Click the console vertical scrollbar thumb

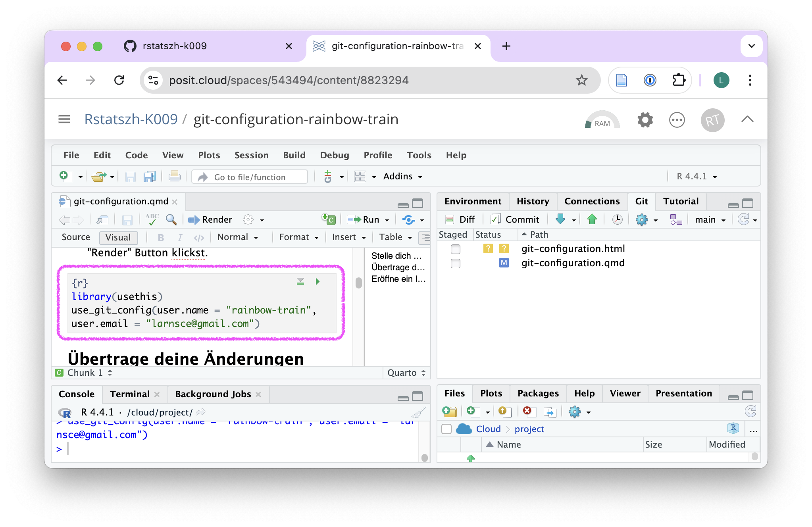(424, 458)
